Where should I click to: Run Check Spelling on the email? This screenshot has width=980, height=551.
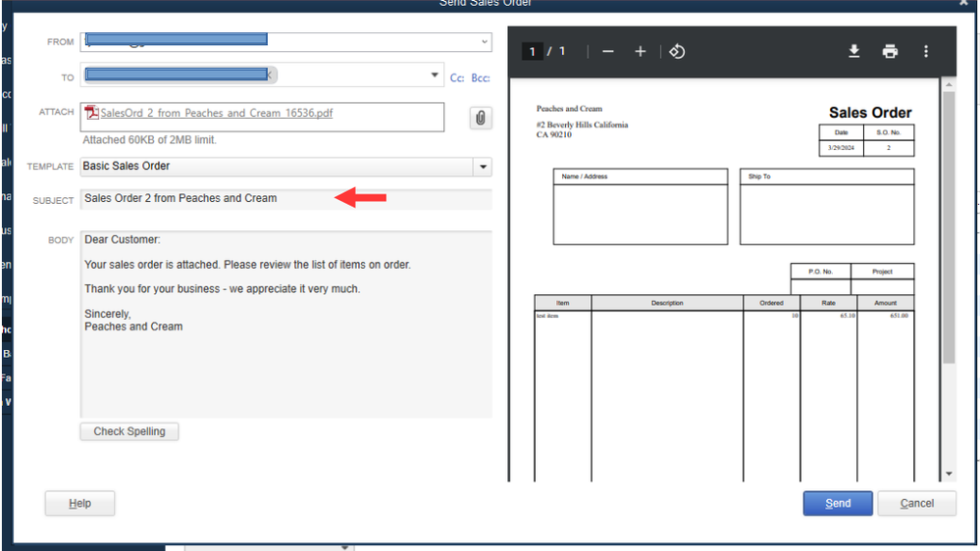click(129, 431)
